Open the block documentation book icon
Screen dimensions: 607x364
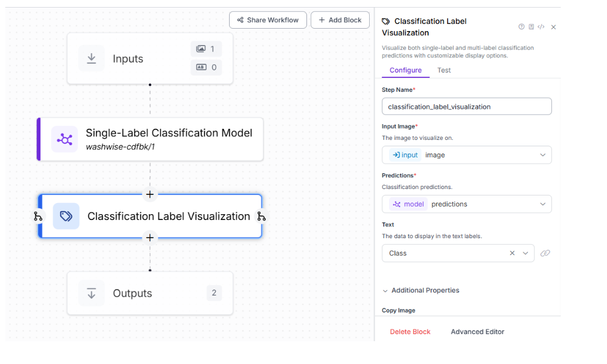(x=531, y=27)
